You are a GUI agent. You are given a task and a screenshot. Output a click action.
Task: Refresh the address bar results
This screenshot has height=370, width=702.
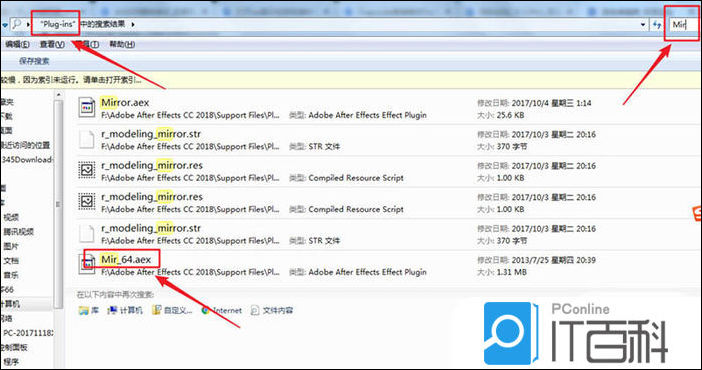(656, 24)
